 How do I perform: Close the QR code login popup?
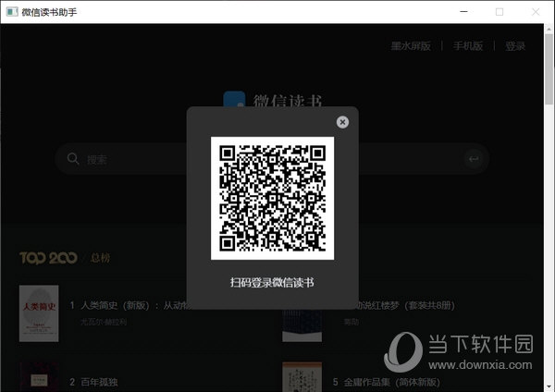[x=342, y=122]
